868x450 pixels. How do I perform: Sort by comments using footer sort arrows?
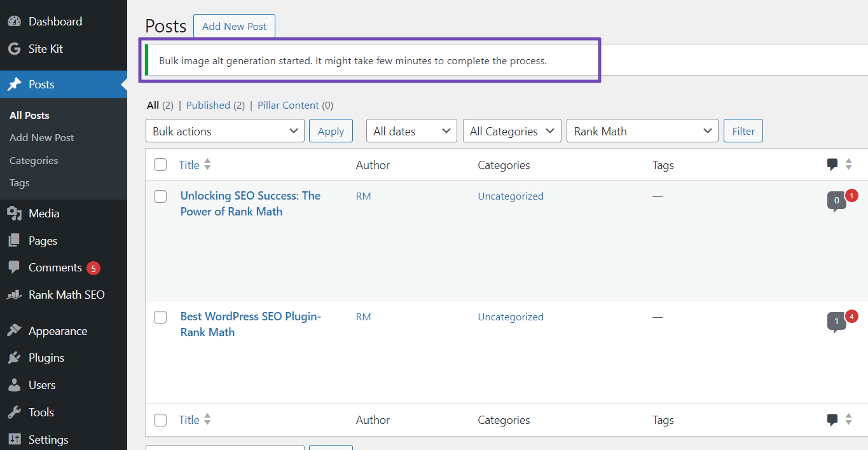[848, 419]
